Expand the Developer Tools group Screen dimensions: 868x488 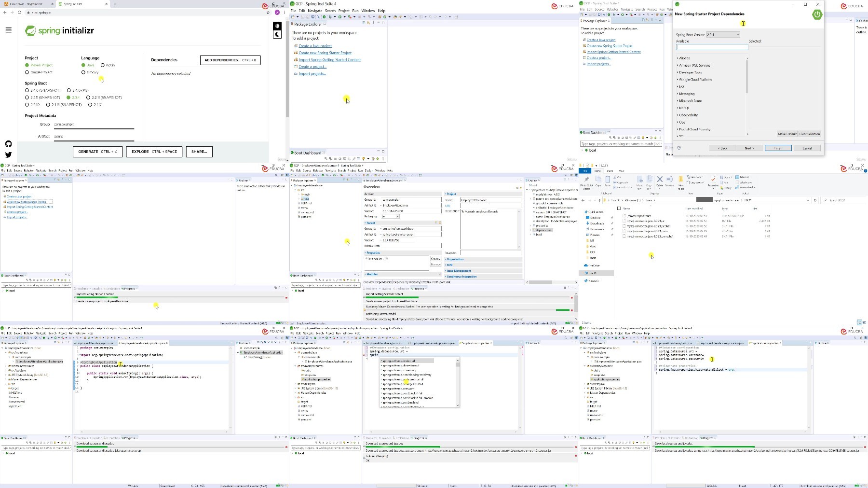(x=678, y=72)
